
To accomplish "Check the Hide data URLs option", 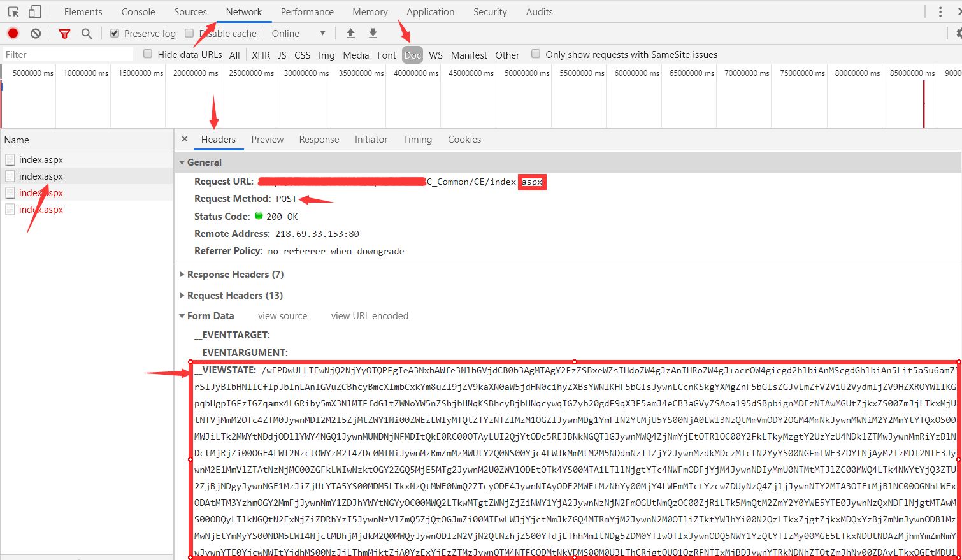I will coord(148,54).
